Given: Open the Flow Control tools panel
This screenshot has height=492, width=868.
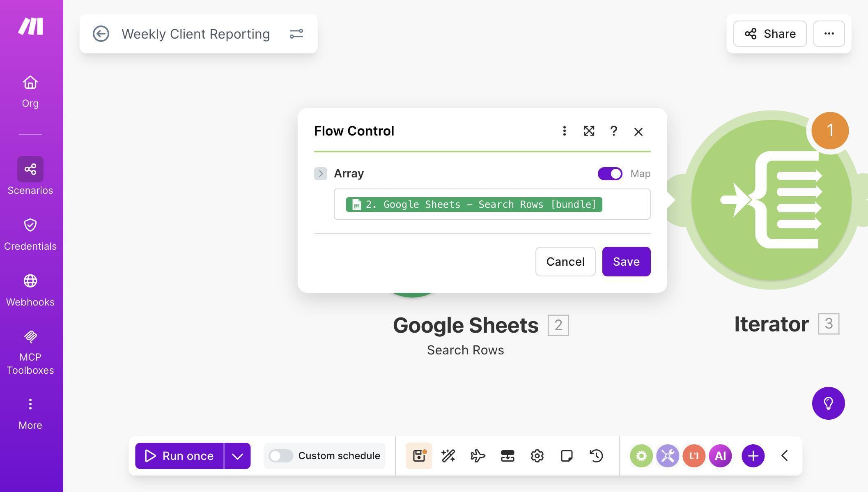Looking at the screenshot, I should pos(641,455).
